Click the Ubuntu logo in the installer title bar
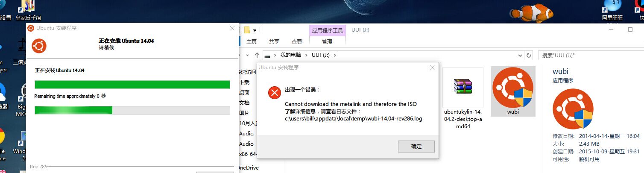 (x=31, y=28)
